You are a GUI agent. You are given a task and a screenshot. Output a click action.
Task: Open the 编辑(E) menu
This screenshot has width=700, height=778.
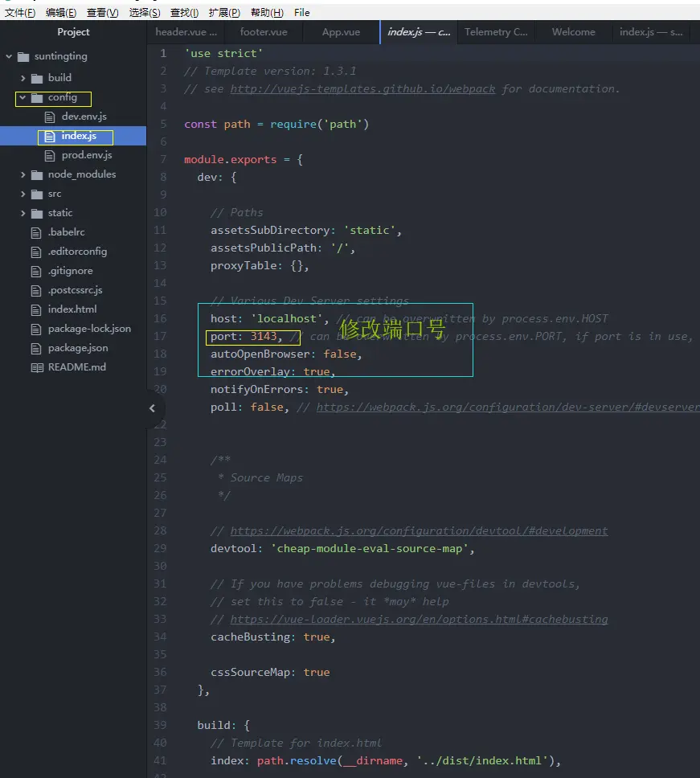(61, 13)
